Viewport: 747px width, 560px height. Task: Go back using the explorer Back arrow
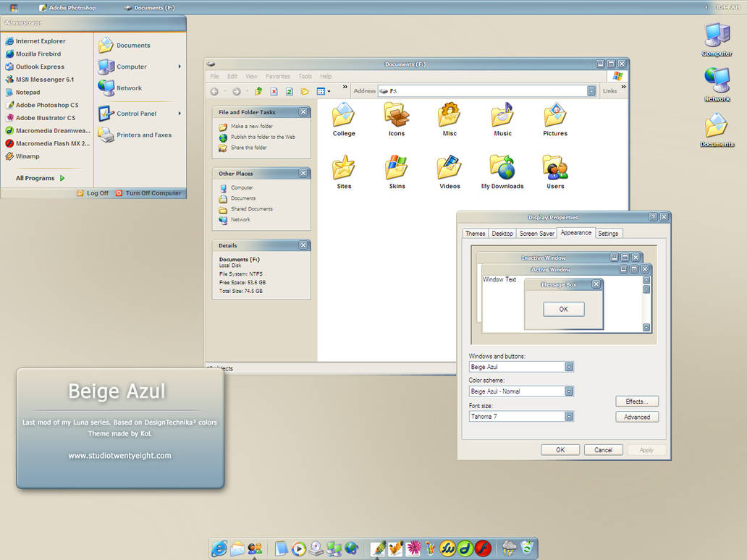tap(214, 91)
